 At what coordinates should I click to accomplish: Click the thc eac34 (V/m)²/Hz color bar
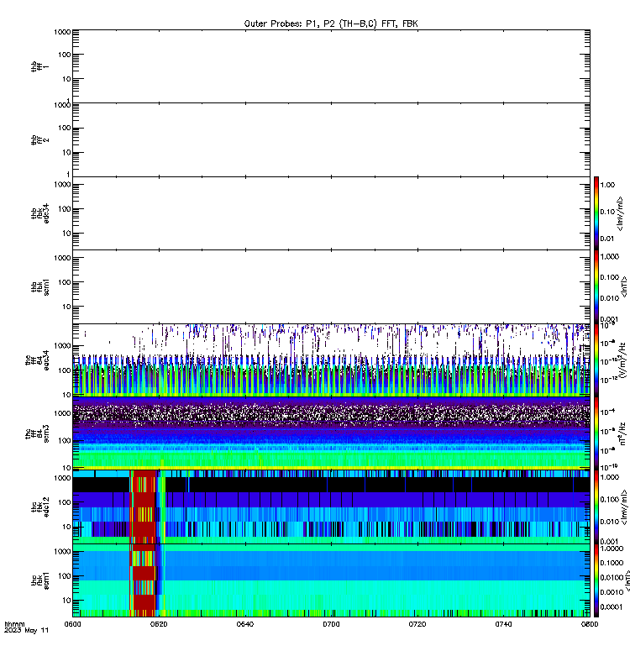point(596,360)
